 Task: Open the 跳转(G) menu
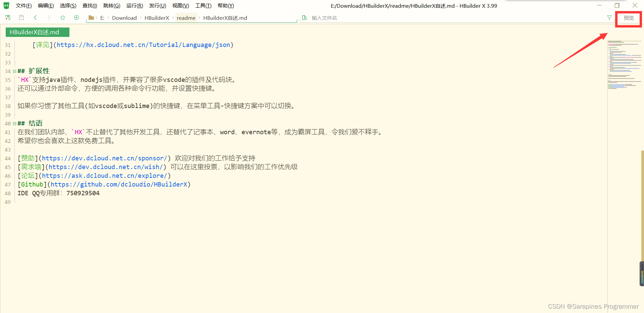[112, 6]
